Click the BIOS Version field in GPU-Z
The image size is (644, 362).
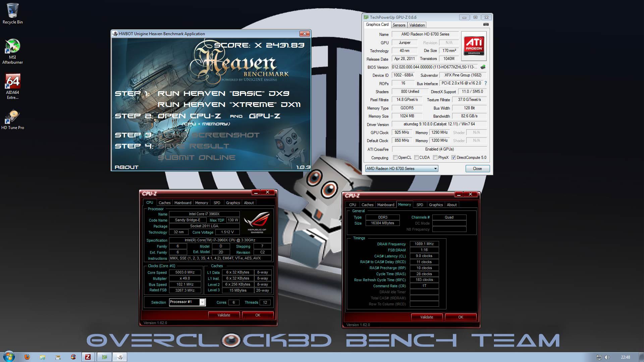[435, 67]
